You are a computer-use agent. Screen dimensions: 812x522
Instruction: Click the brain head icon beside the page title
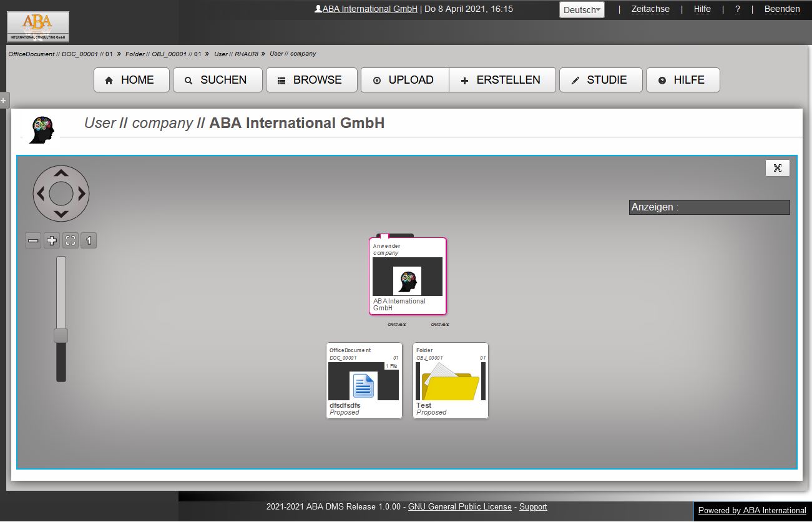(x=42, y=130)
